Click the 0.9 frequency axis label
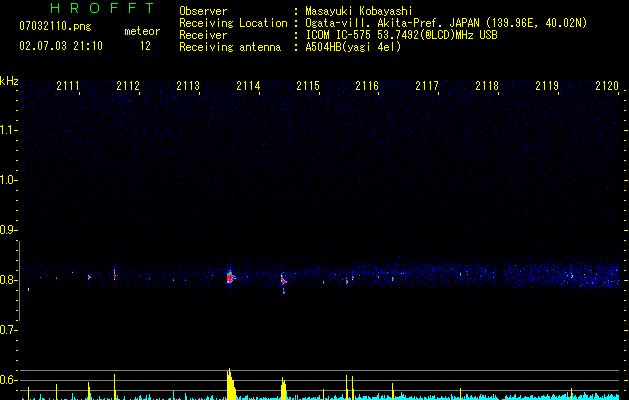Viewport: 629px width, 400px height. coord(8,230)
